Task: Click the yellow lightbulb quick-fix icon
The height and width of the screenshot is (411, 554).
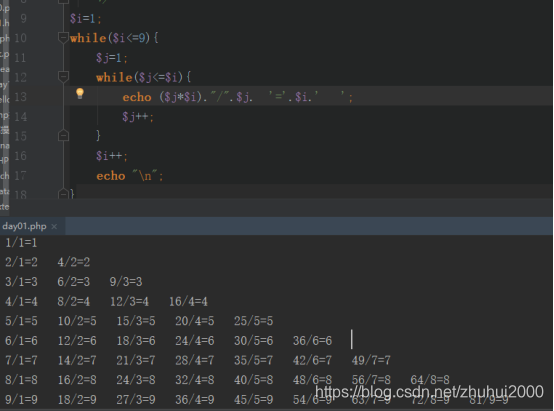Action: (x=80, y=94)
